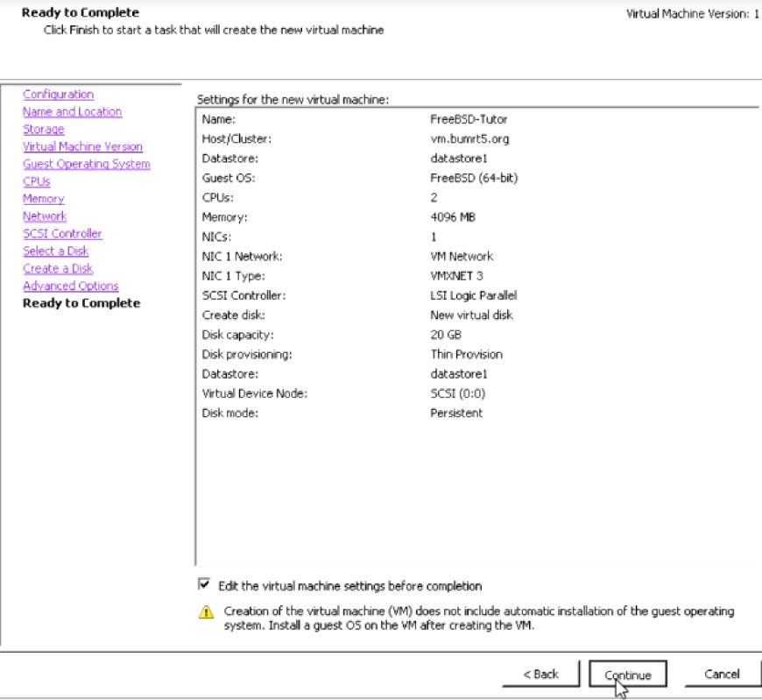Select the FreeBSD-Tutor name value
Screen dimensions: 762x700
tap(469, 119)
